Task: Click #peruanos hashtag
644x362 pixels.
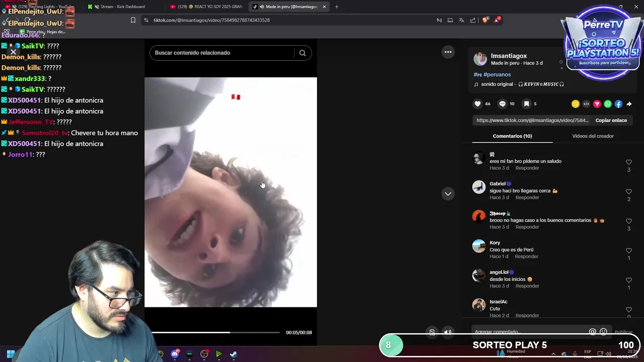Action: [x=497, y=74]
